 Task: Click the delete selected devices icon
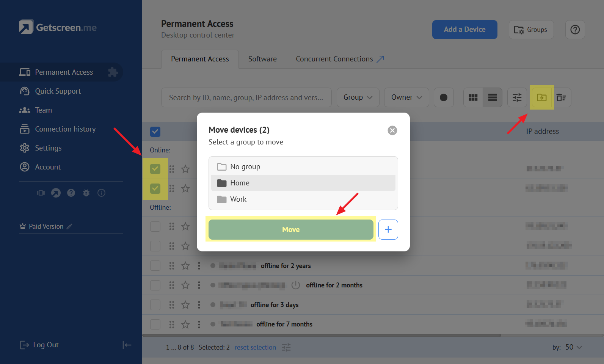pos(561,97)
